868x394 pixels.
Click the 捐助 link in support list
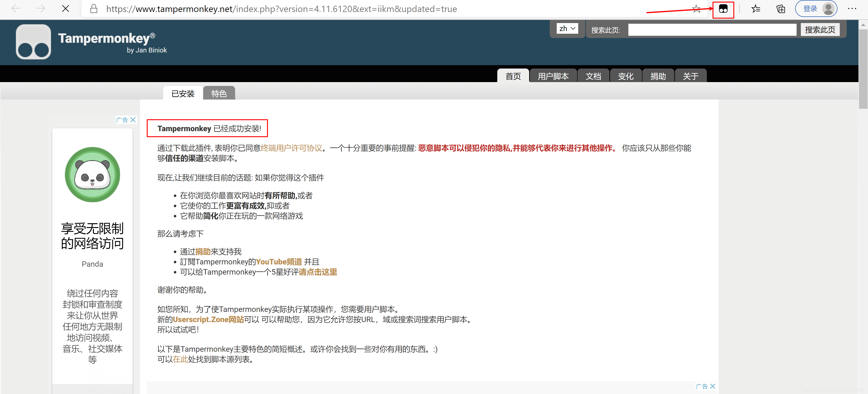(203, 252)
